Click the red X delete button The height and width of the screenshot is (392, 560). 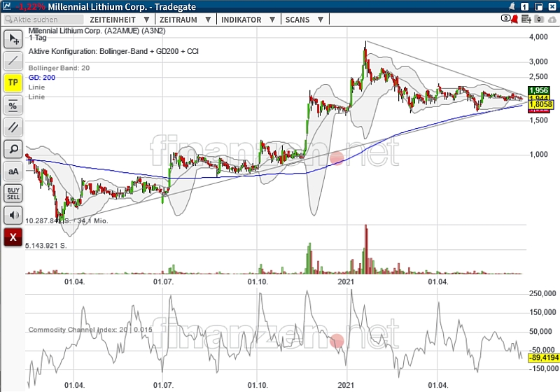point(13,237)
